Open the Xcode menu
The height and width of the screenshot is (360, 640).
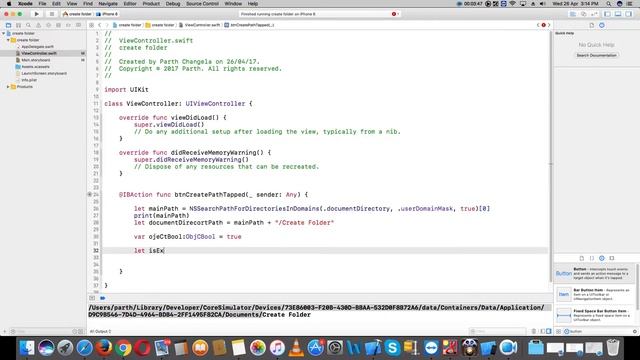(x=25, y=4)
